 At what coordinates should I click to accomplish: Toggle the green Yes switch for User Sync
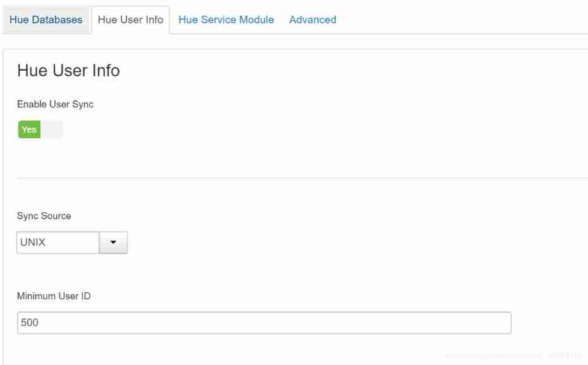[x=29, y=129]
